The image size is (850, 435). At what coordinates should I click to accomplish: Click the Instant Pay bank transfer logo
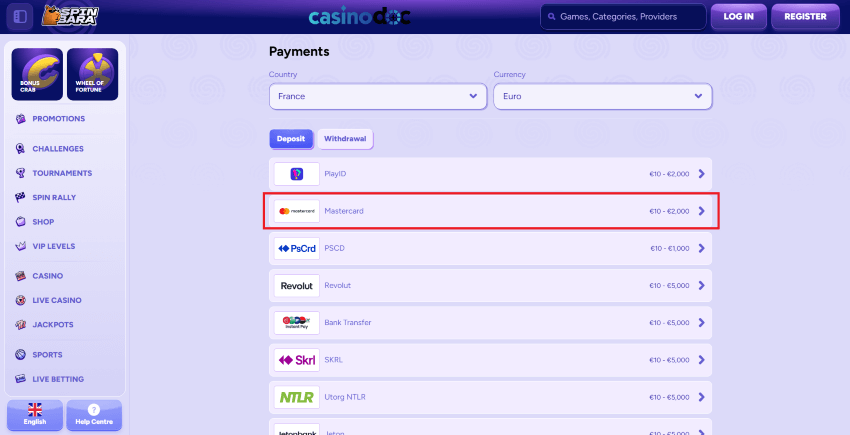[297, 323]
